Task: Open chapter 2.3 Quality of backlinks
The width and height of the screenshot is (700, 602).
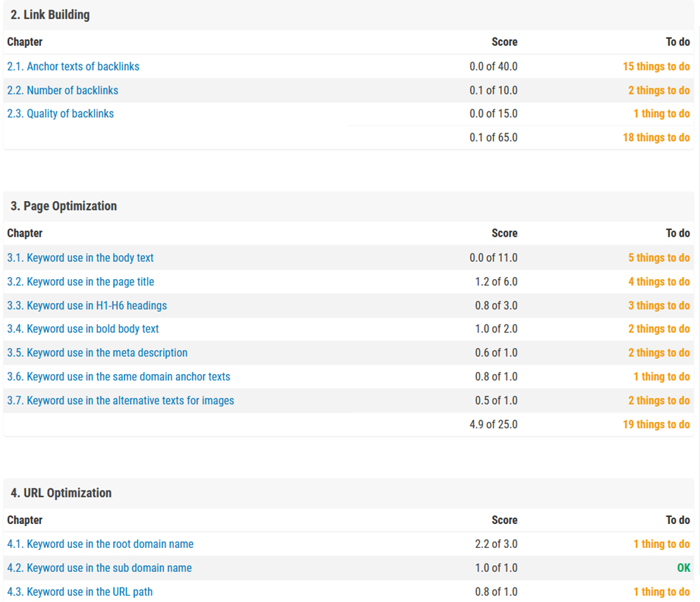Action: point(60,114)
